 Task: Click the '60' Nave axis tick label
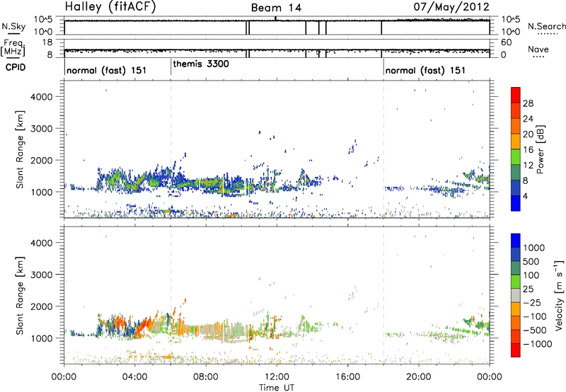tap(506, 42)
